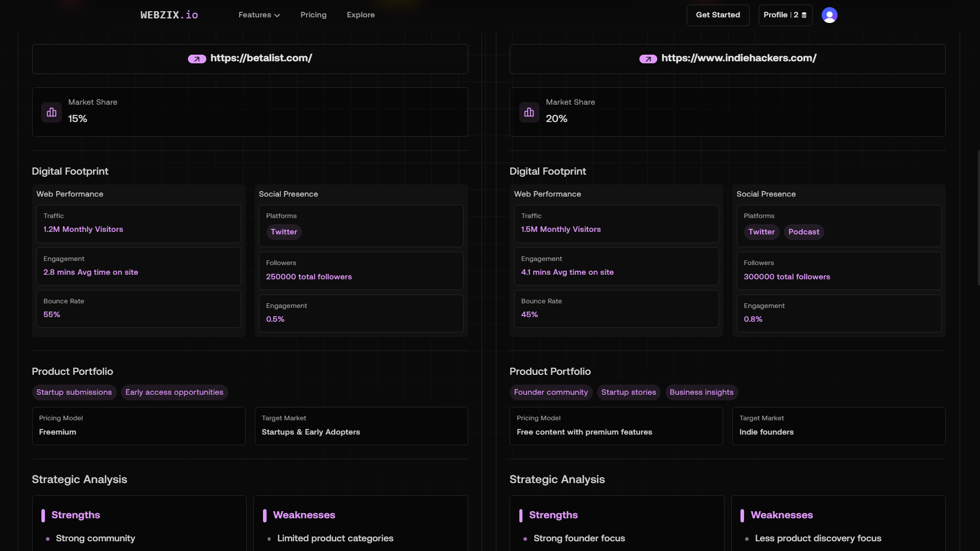This screenshot has height=551, width=980.
Task: Click the Freemium pricing model card
Action: click(139, 426)
